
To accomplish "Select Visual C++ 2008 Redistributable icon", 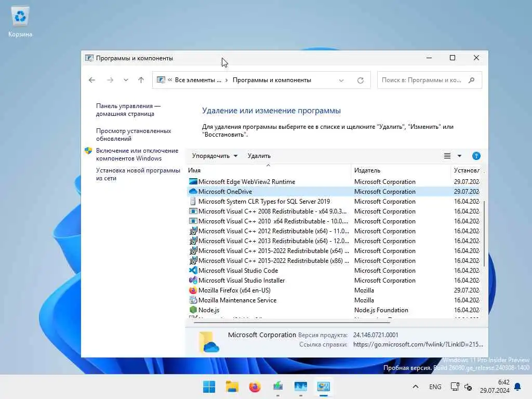I will point(193,211).
